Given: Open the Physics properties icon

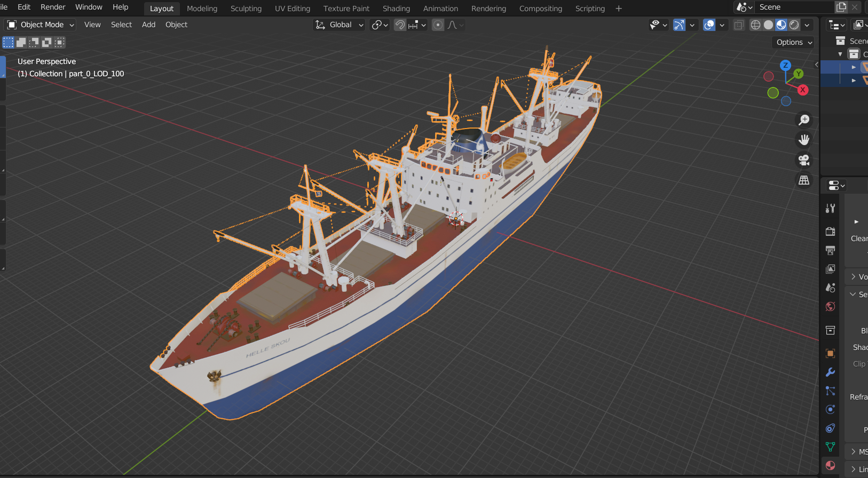Looking at the screenshot, I should (x=830, y=409).
